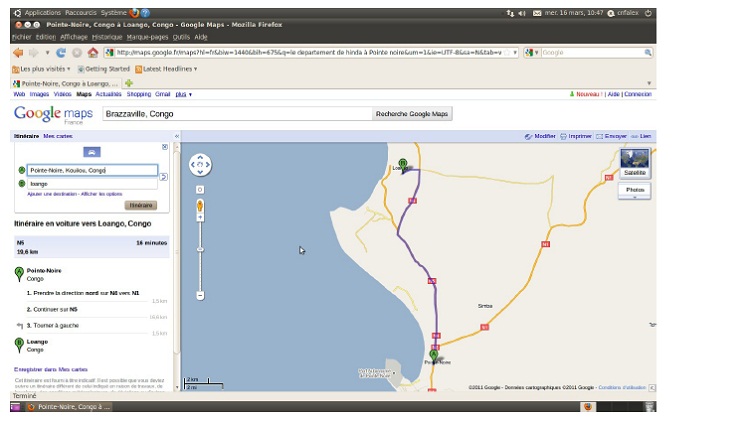Collapse the left directions panel
This screenshot has height=426, width=750.
coord(176,136)
